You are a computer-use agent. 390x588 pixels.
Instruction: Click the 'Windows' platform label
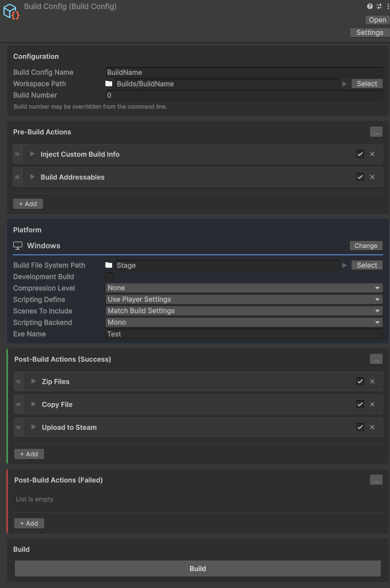pos(44,246)
